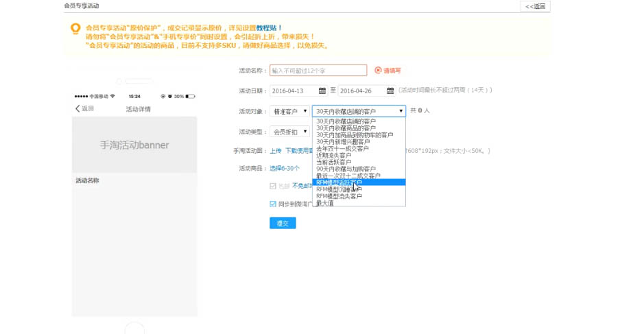Click the lightbulb tip icon
The width and height of the screenshot is (644, 334).
(75, 29)
